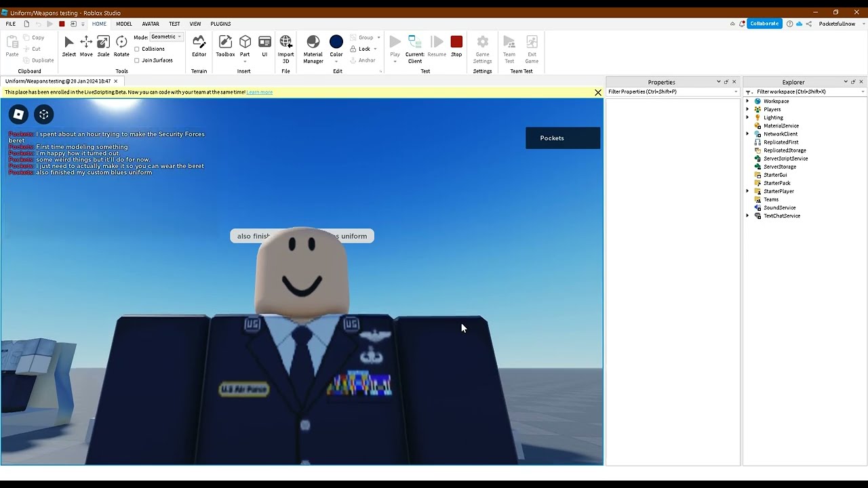Click the Workspace globe icon

(757, 101)
